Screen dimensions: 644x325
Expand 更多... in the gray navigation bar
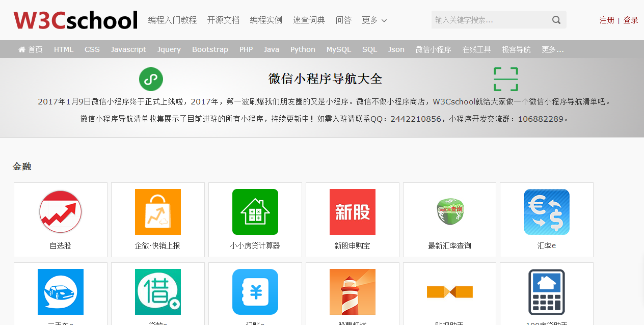[552, 49]
